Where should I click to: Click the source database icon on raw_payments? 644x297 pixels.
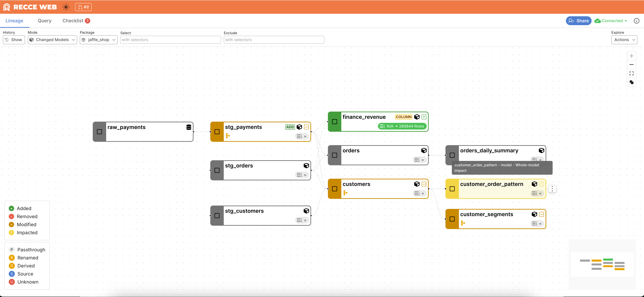pos(189,127)
